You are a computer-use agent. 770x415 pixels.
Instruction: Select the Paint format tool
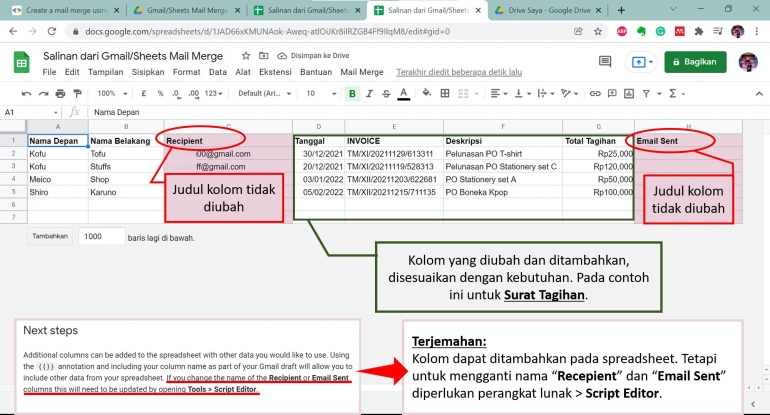click(77, 93)
